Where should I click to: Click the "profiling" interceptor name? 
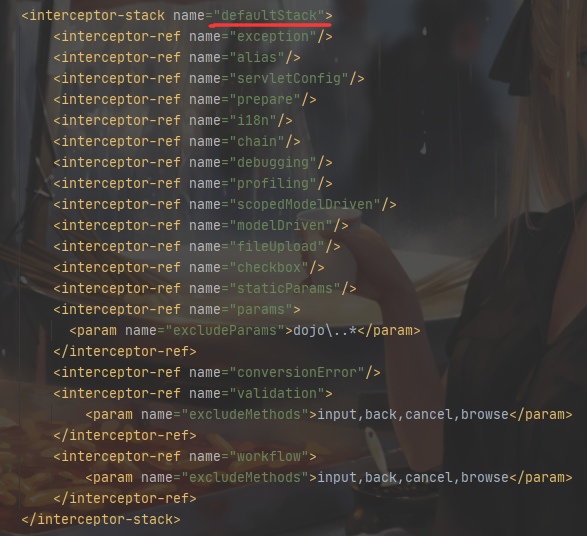273,183
